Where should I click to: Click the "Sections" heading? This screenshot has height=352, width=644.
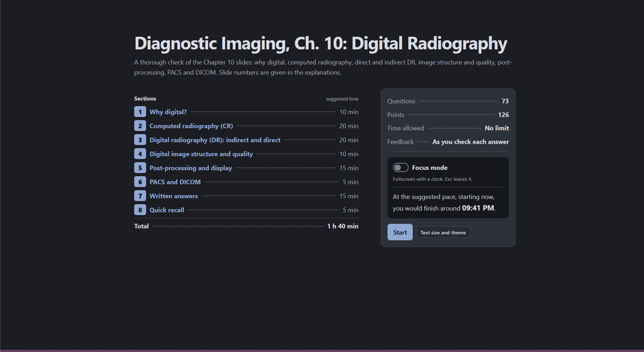click(x=145, y=98)
